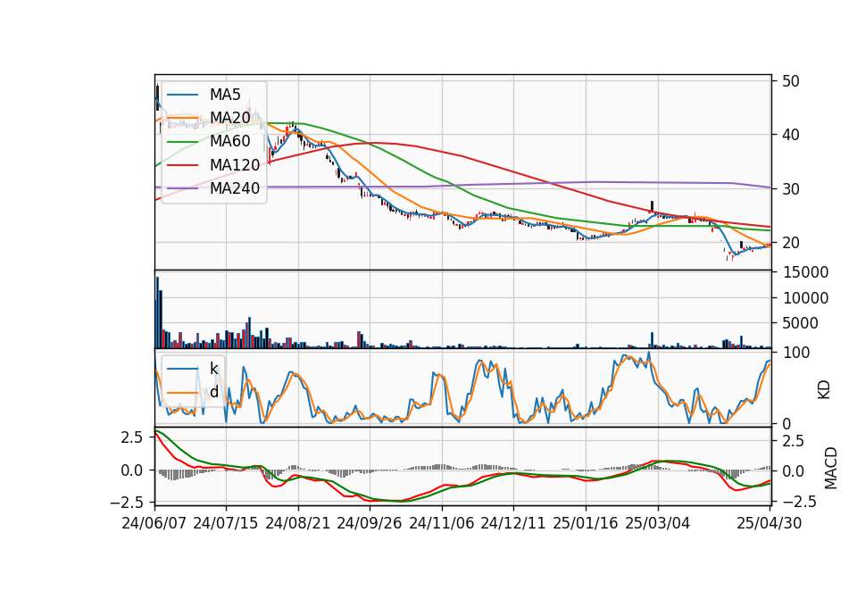Screen dimensions: 857x616
Task: Click the 24/09/26 date label
Action: point(369,523)
